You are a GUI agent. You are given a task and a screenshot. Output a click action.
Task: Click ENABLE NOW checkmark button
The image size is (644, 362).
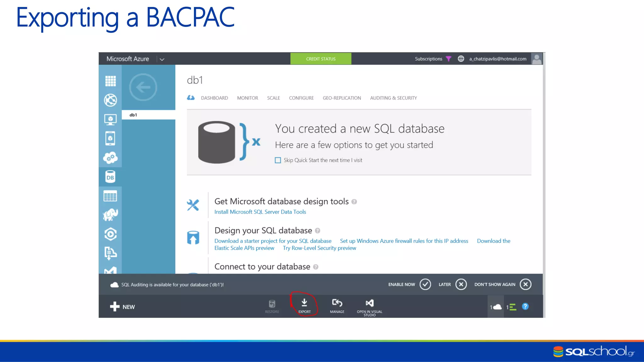tap(425, 284)
